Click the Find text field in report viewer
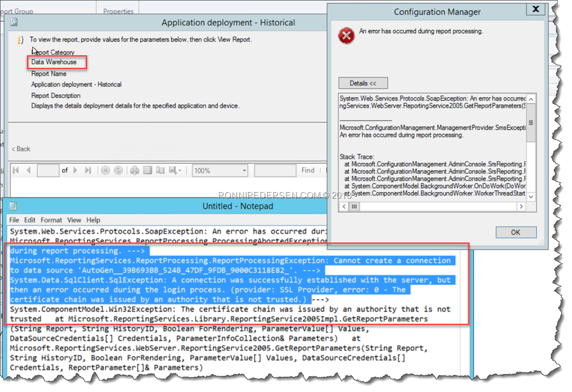Screen dimensions: 572x392 (275, 171)
